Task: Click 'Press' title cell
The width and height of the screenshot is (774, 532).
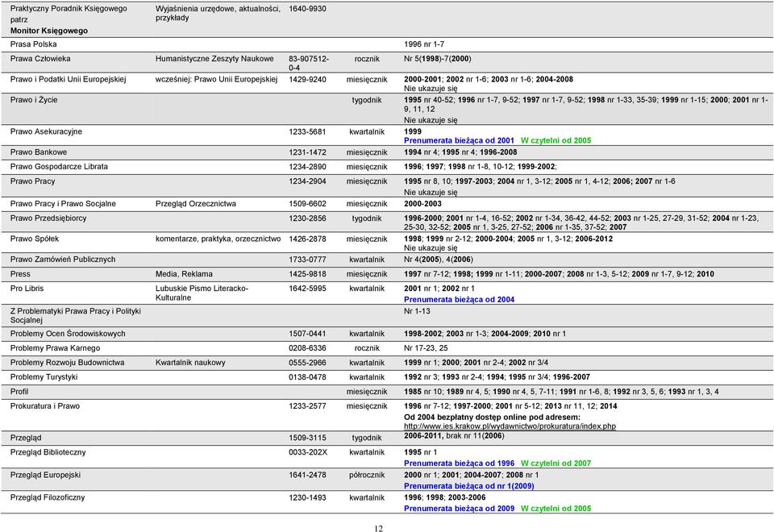Action: point(20,274)
